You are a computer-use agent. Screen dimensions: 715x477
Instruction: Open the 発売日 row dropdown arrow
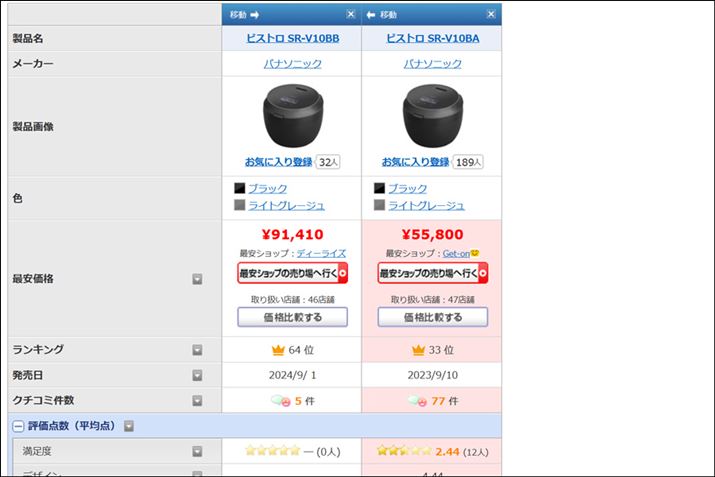(197, 375)
